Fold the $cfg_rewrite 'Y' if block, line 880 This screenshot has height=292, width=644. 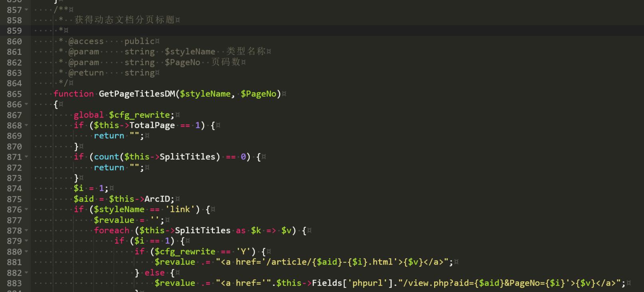(x=27, y=252)
